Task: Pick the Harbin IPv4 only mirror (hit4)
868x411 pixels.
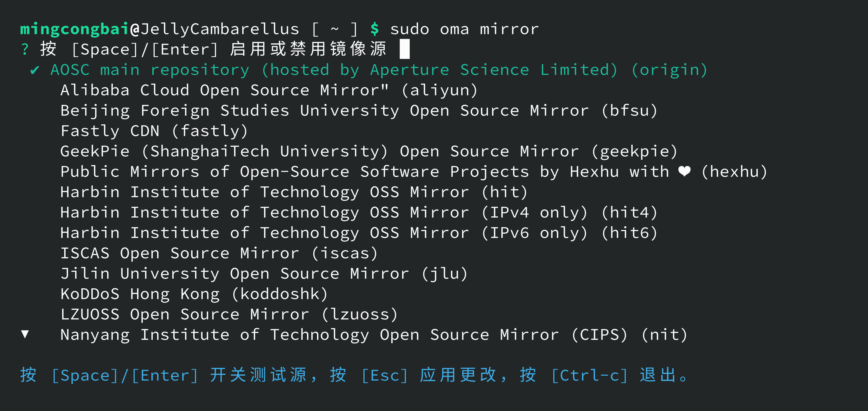Action: click(359, 213)
